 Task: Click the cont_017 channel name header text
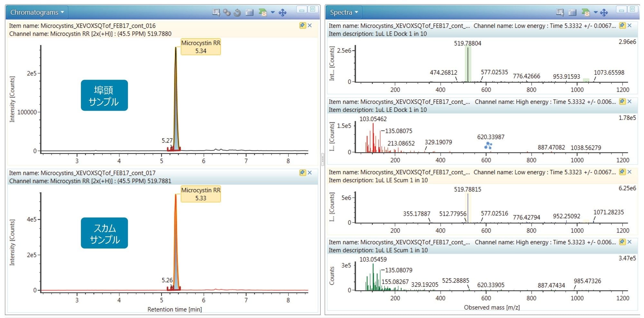[90, 181]
